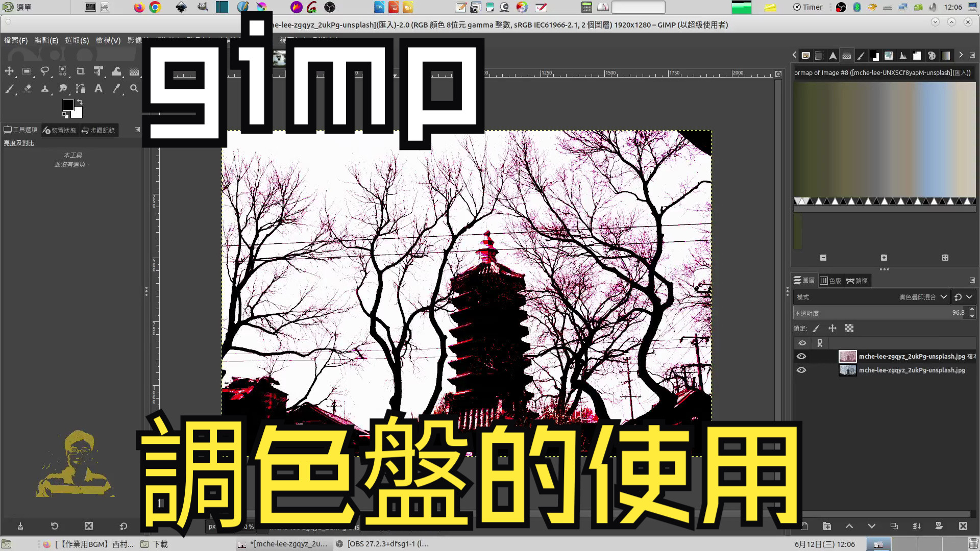This screenshot has height=551, width=980.
Task: Select the Move tool
Action: 9,71
